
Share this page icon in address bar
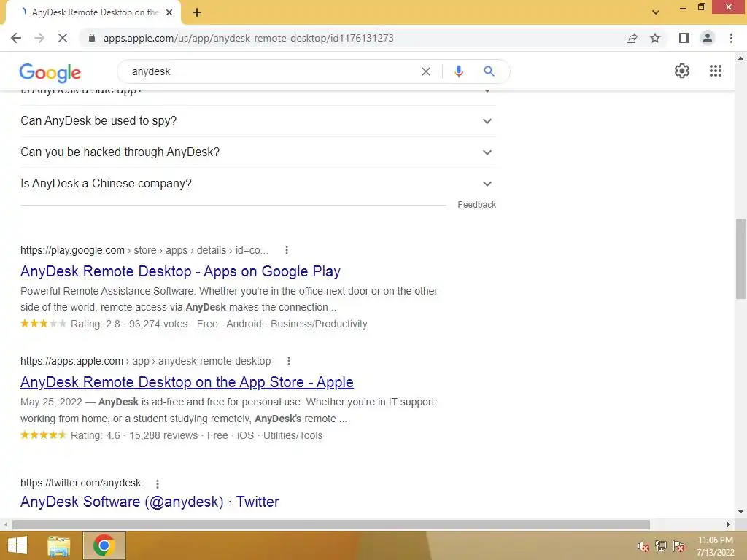[x=632, y=38]
